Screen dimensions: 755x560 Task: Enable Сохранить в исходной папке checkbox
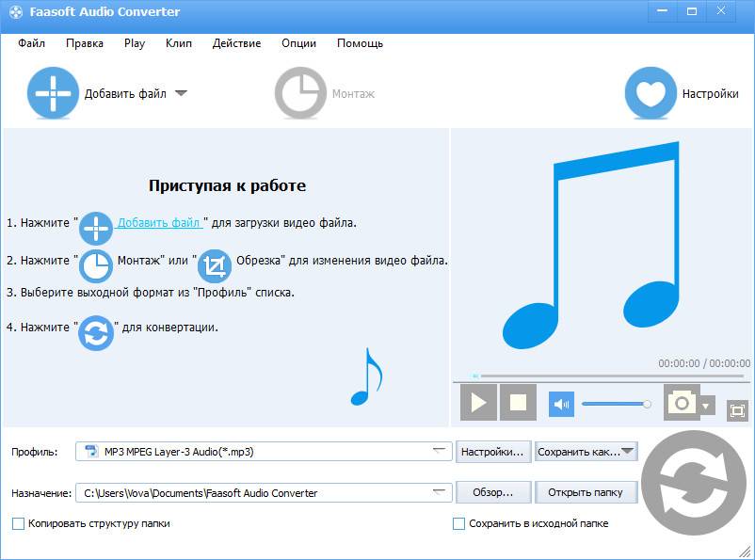tap(458, 523)
